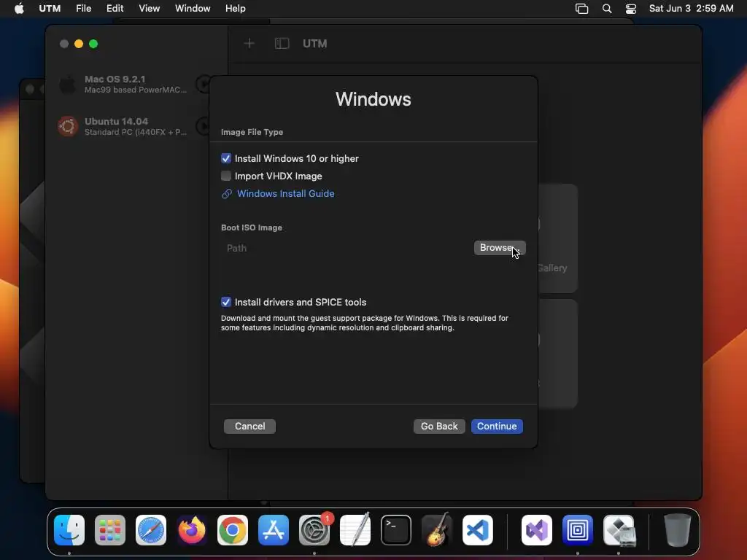Open Spotlight search in the menu bar

(x=607, y=9)
